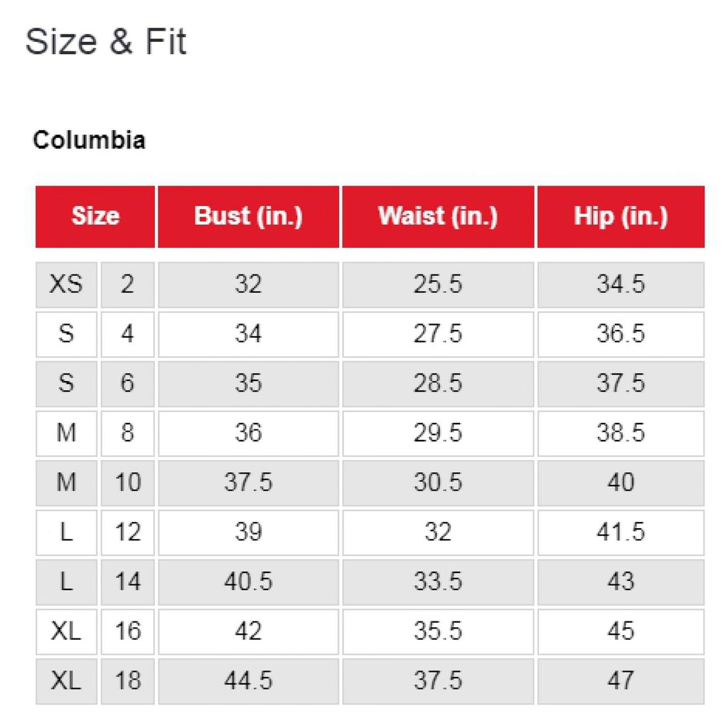
Task: Click the numeric size 4 cell
Action: (x=127, y=334)
